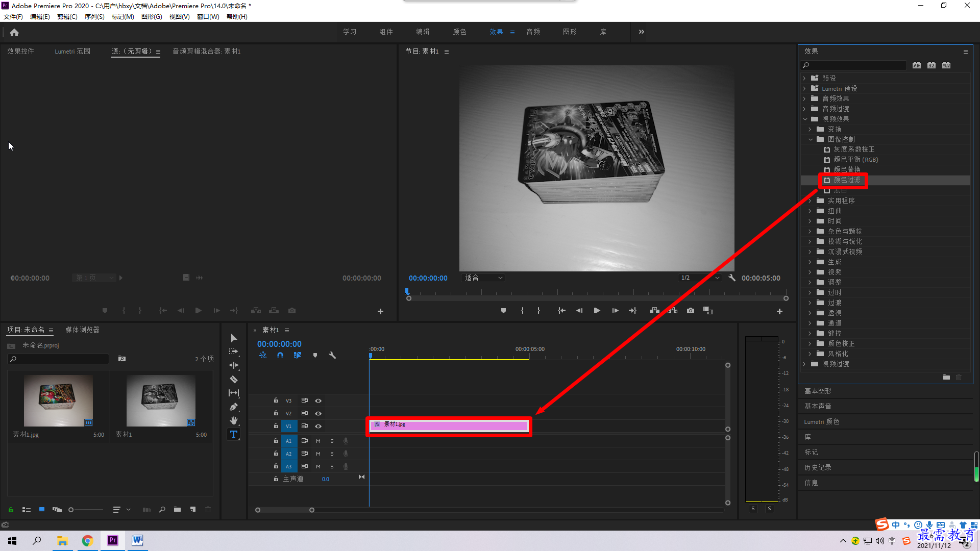Click Export Frame camera icon in Program monitor
This screenshot has width=980, height=551.
[691, 311]
